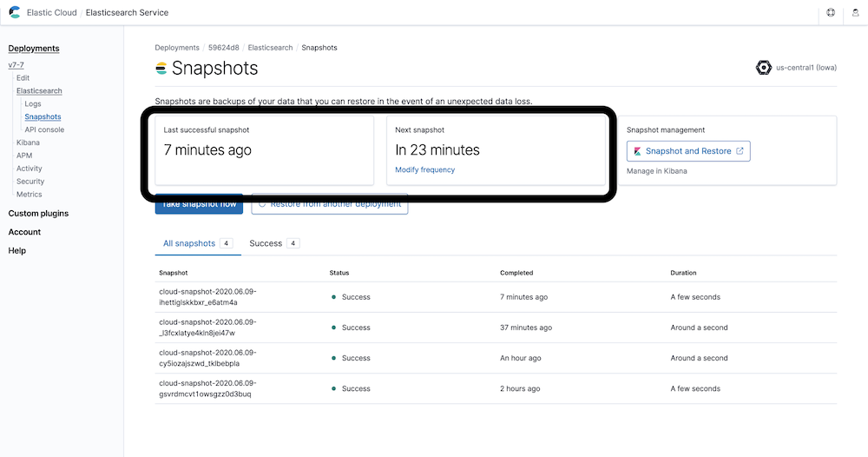
Task: Open Kibana in the sidebar
Action: [x=28, y=142]
